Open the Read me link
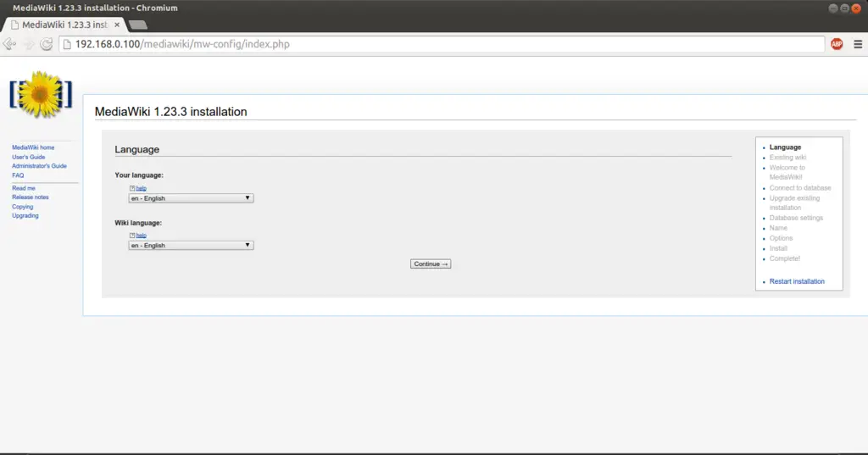The width and height of the screenshot is (868, 455). click(24, 188)
